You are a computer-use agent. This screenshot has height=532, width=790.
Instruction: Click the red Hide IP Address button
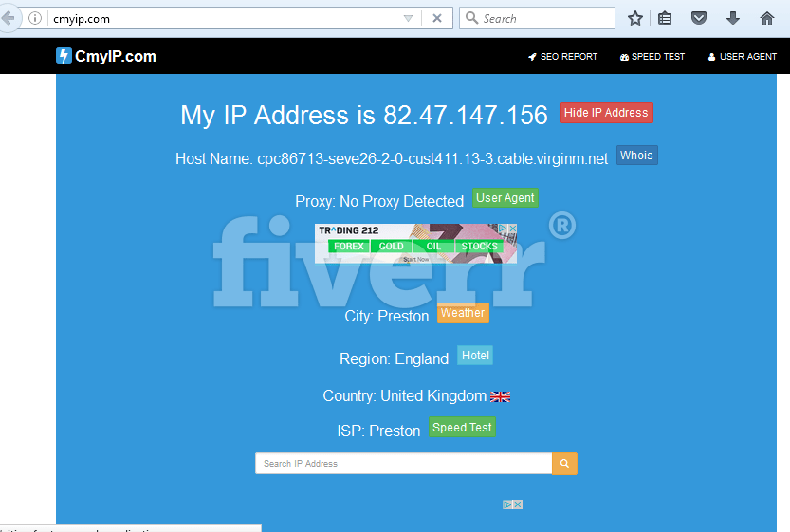(607, 113)
